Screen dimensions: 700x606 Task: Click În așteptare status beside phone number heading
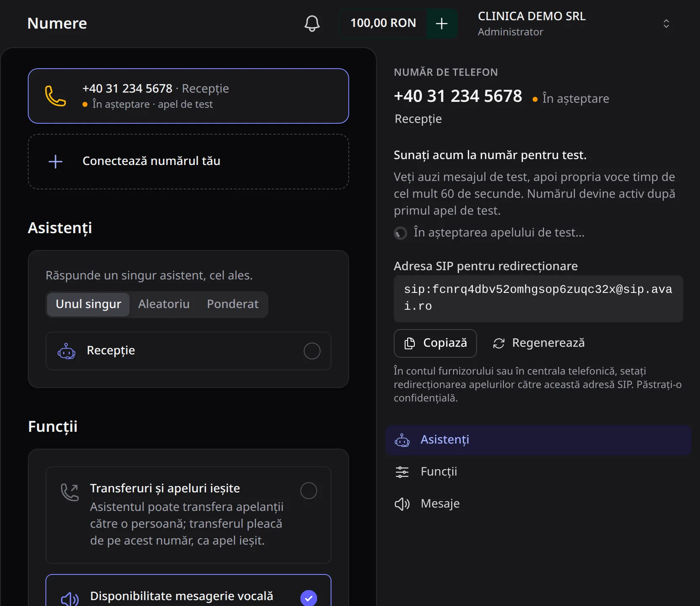pos(571,99)
